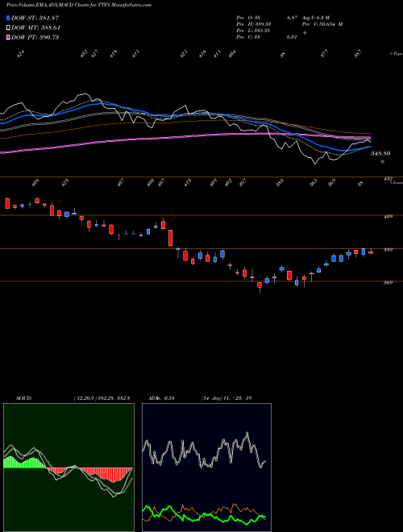Open the green MACD histogram chart panel
This screenshot has width=403, height=532.
69,468
